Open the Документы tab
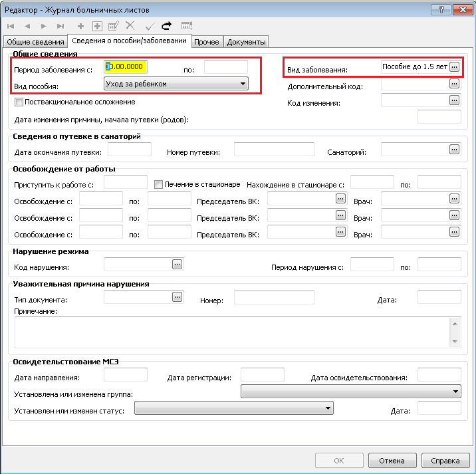 coord(246,42)
